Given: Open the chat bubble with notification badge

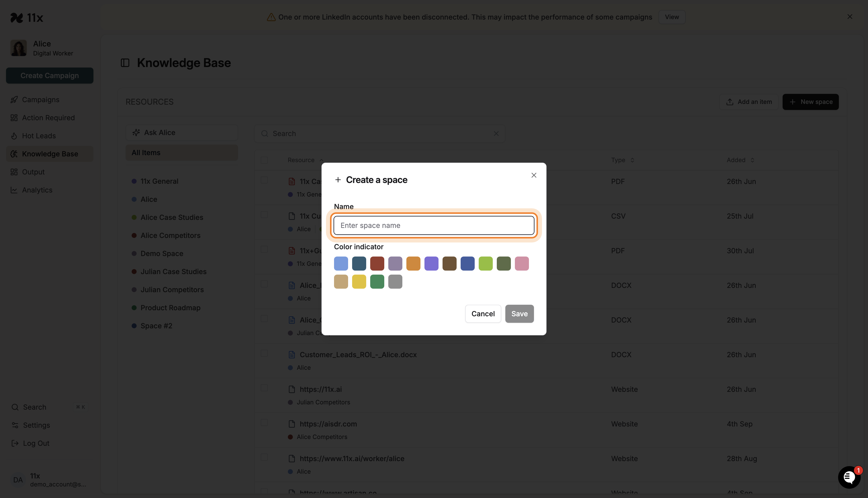Looking at the screenshot, I should point(849,477).
